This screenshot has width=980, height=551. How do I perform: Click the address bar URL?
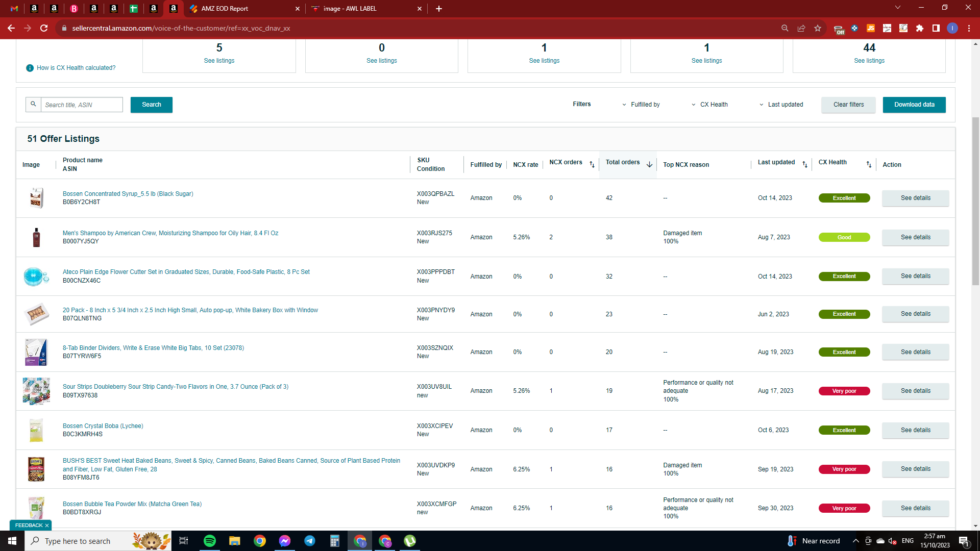pyautogui.click(x=181, y=28)
